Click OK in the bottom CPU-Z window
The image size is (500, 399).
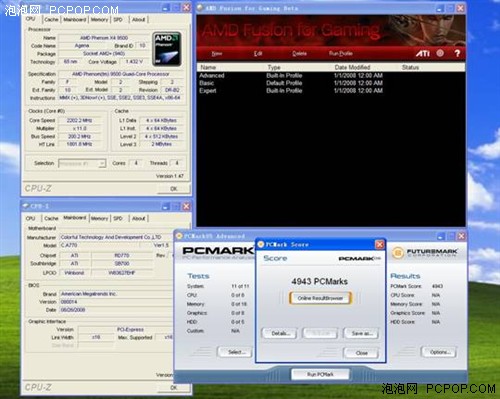coord(174,388)
